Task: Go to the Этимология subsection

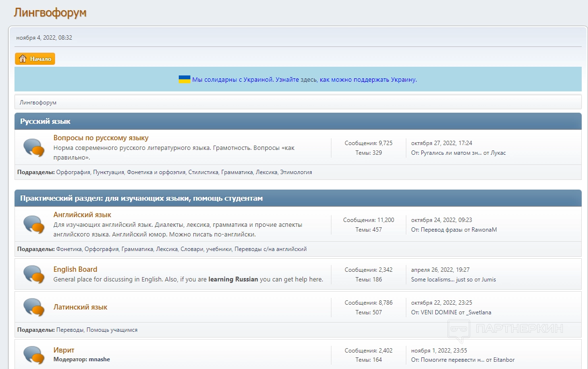Action: click(296, 172)
